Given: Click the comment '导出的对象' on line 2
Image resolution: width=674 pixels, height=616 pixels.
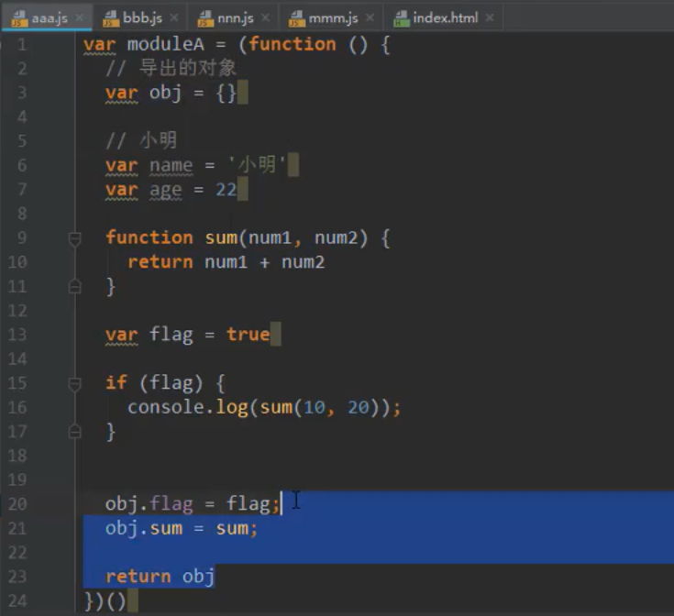Looking at the screenshot, I should (x=188, y=69).
